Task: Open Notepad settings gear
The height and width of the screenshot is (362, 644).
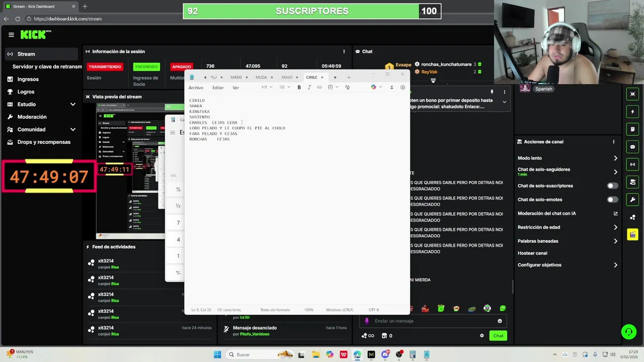Action: (403, 87)
